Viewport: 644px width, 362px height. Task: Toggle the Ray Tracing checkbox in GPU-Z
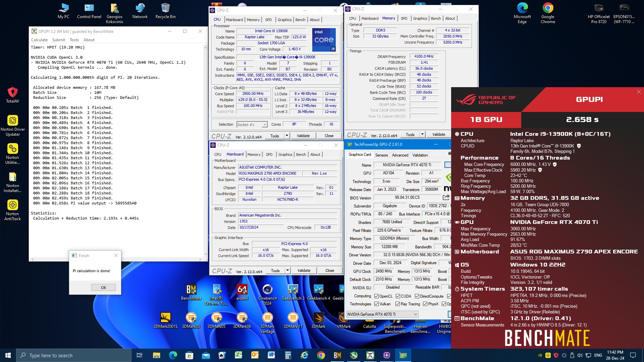pyautogui.click(x=397, y=304)
